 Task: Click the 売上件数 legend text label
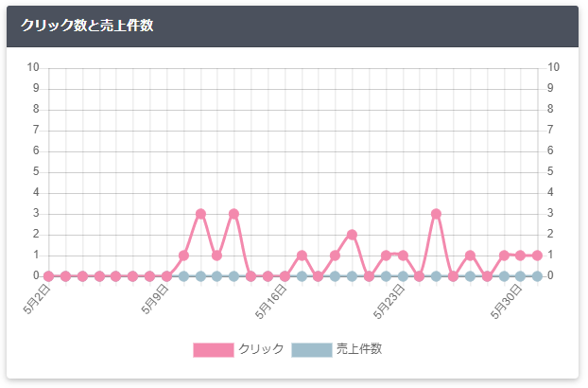359,349
